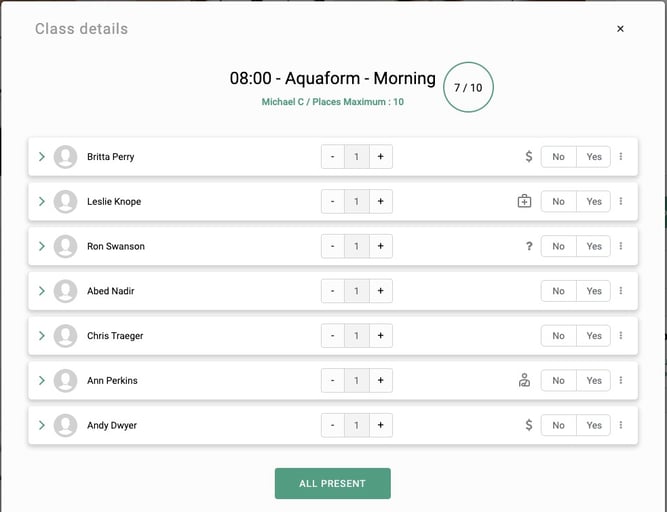
Task: Click the dollar icon for Britta Perry
Action: tap(529, 157)
